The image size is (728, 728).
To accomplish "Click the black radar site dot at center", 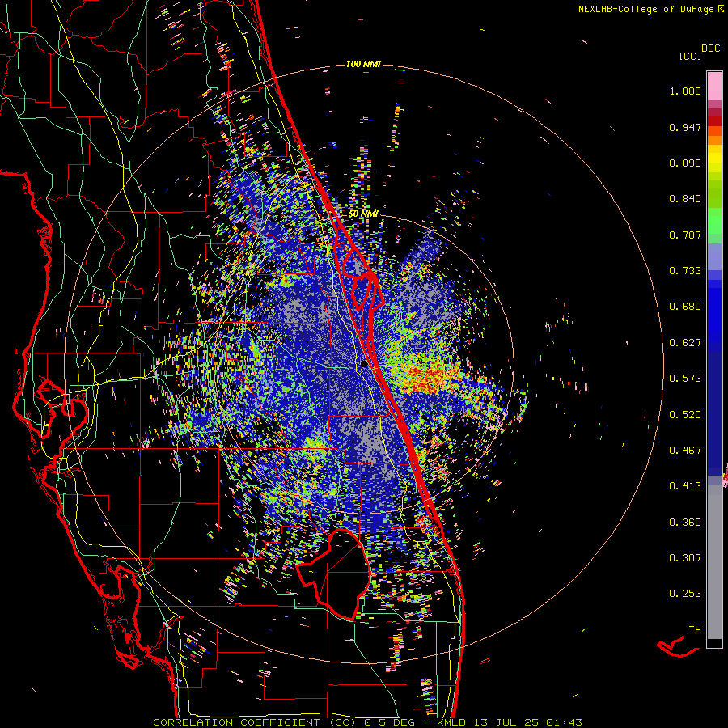I will (x=364, y=365).
